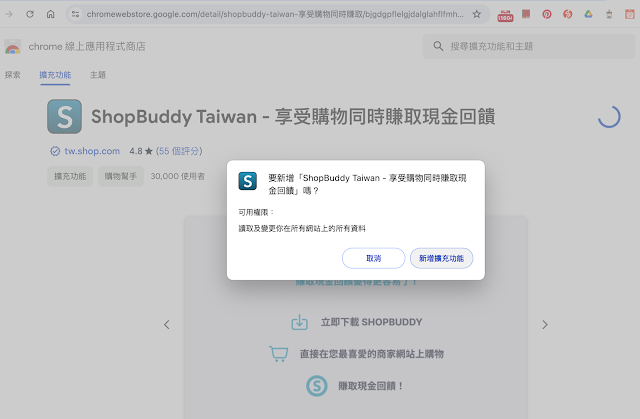The image size is (640, 419).
Task: Open the red circular extension icon
Action: coord(567,14)
